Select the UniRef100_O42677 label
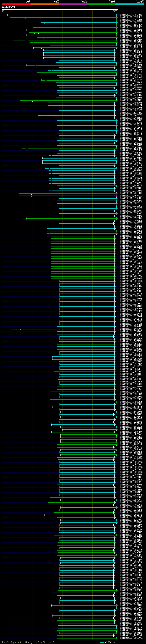Screen dimensions: 146x644 click(x=131, y=80)
